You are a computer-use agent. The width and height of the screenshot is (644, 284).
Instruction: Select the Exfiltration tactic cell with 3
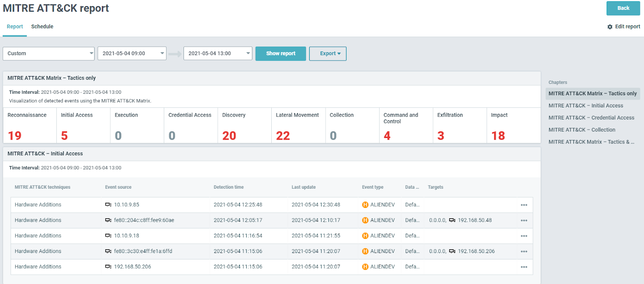click(460, 125)
